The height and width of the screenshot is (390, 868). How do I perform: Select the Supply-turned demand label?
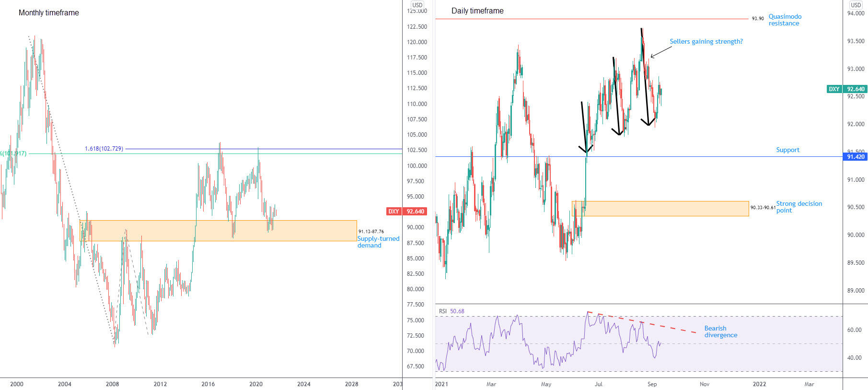click(x=378, y=242)
